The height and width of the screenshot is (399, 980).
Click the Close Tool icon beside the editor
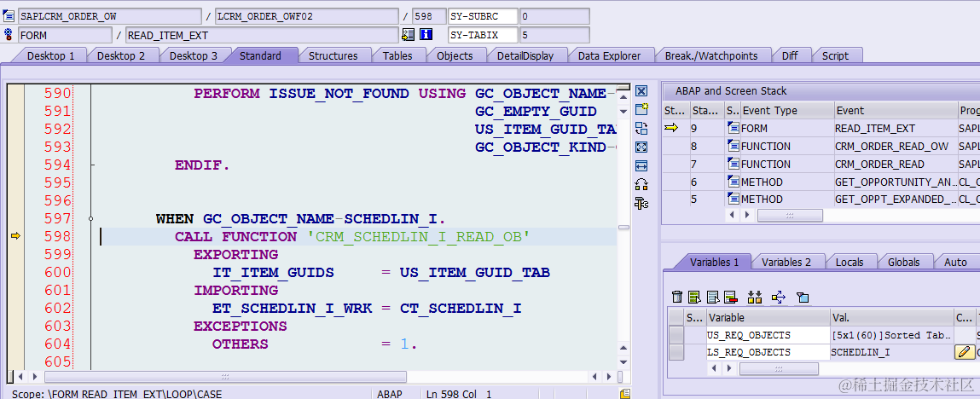pos(641,91)
